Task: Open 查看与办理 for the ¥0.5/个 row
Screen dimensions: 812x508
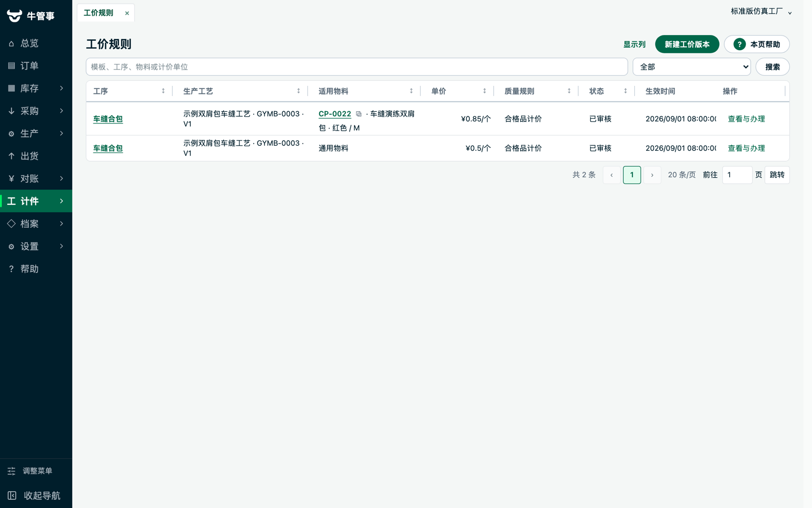Action: 746,148
